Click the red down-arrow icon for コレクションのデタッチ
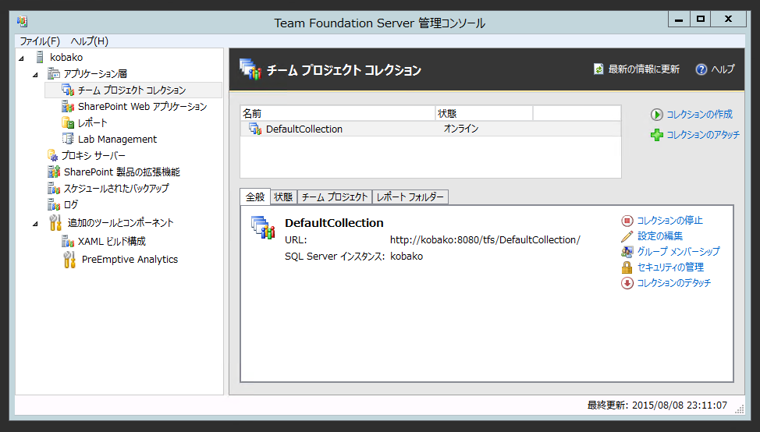 [627, 283]
